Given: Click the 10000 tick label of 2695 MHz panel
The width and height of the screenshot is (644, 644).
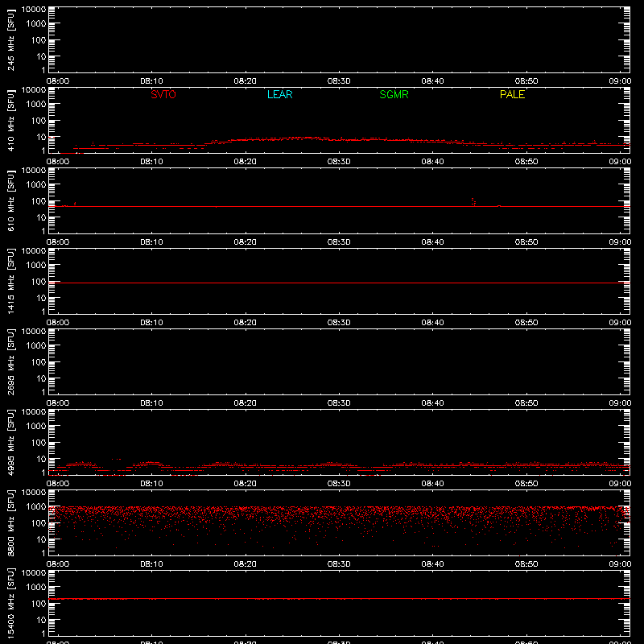Looking at the screenshot, I should pyautogui.click(x=34, y=332).
